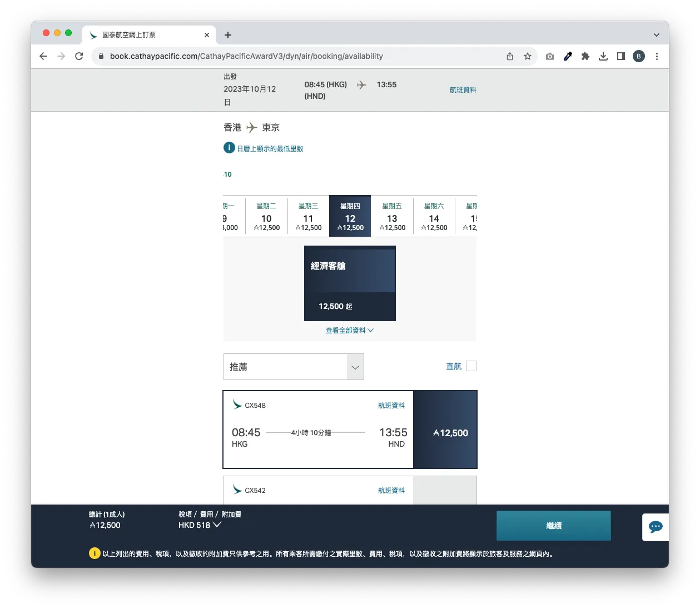The height and width of the screenshot is (609, 700).
Task: Select the 星期五 13 date tab
Action: 392,217
